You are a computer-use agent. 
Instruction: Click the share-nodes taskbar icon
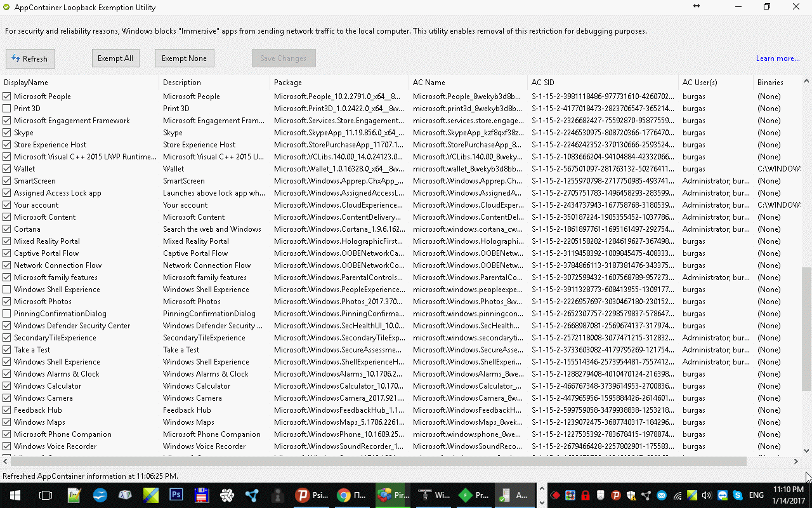point(252,495)
